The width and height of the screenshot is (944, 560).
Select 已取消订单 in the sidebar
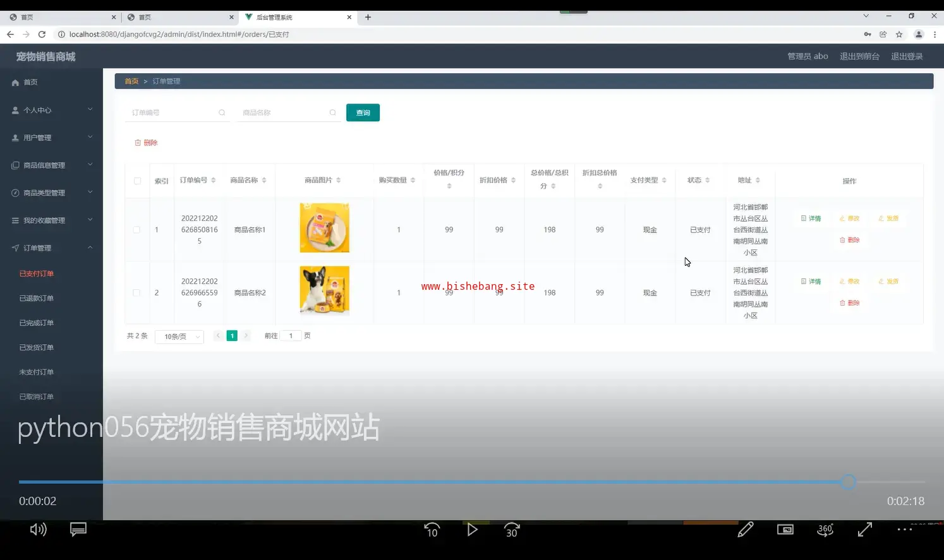(x=37, y=397)
